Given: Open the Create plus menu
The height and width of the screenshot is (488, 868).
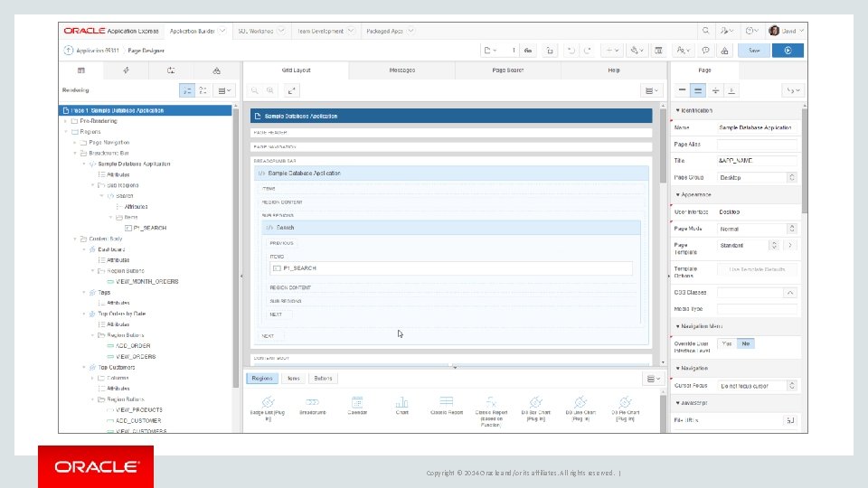Looking at the screenshot, I should pyautogui.click(x=612, y=51).
